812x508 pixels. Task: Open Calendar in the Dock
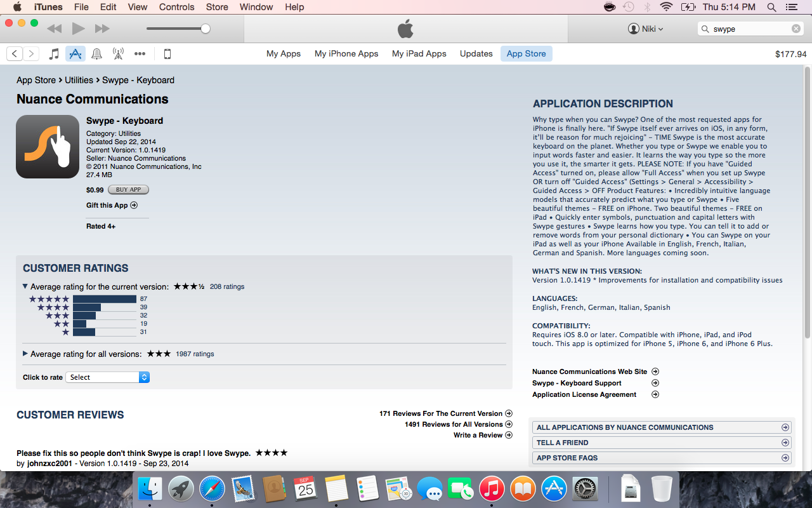tap(306, 488)
